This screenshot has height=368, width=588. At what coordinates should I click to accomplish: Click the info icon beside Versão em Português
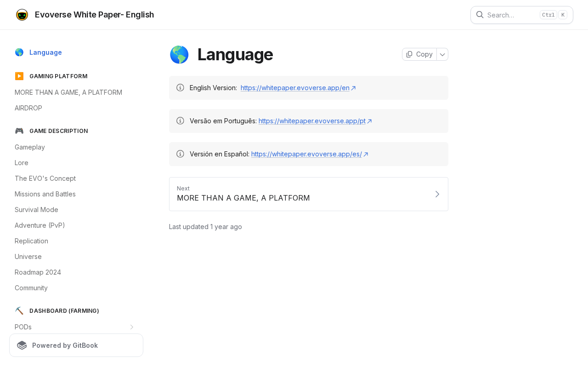coord(180,121)
